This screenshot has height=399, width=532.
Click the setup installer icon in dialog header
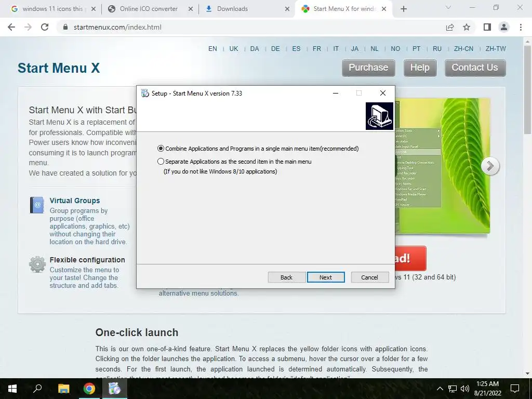pos(379,116)
